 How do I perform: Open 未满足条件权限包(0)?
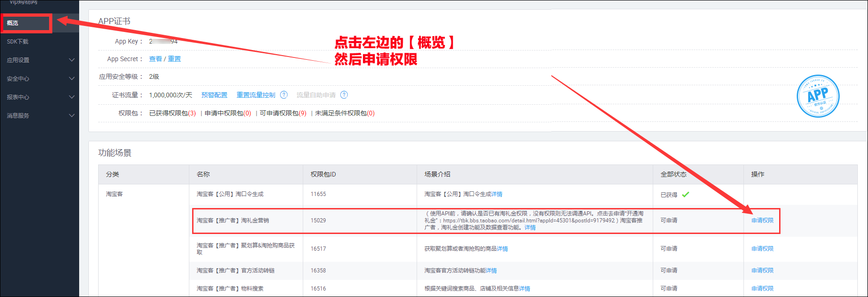coord(345,113)
